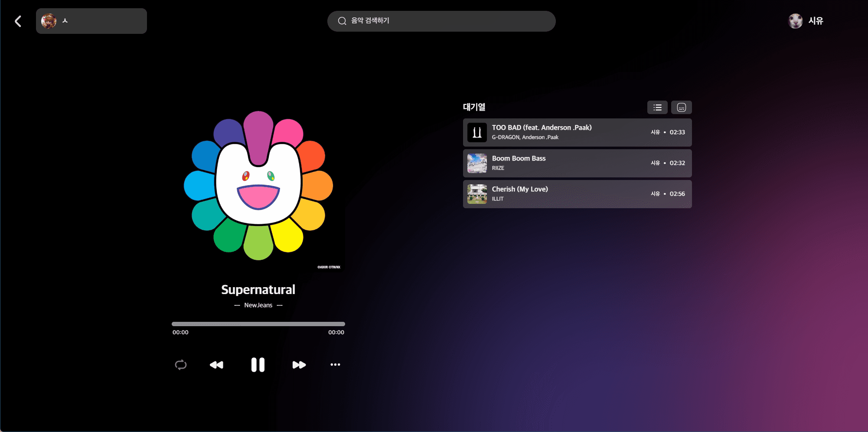868x432 pixels.
Task: Click the 'ㅅ' room name label
Action: point(65,21)
